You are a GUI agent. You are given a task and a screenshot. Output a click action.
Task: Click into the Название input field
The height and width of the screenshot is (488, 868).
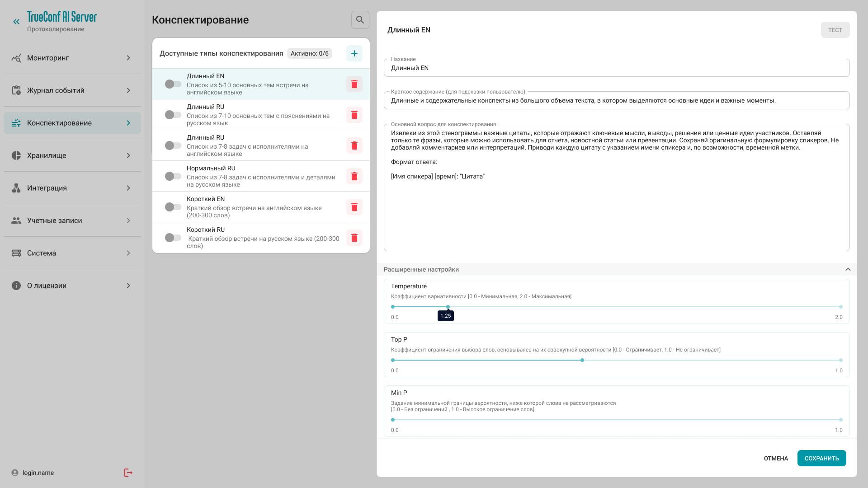(616, 68)
